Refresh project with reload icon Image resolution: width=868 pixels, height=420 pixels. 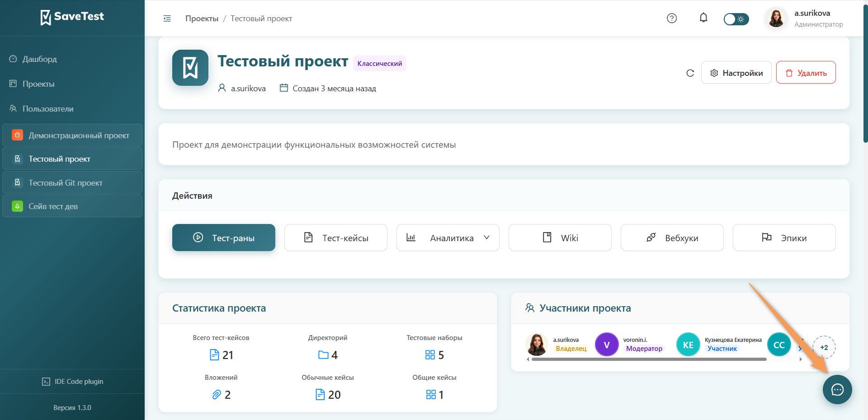[690, 73]
